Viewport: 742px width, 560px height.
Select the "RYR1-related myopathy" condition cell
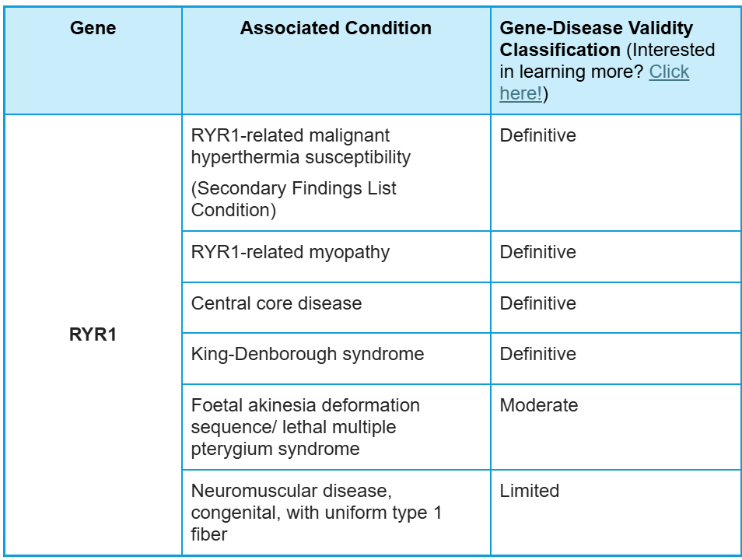290,252
